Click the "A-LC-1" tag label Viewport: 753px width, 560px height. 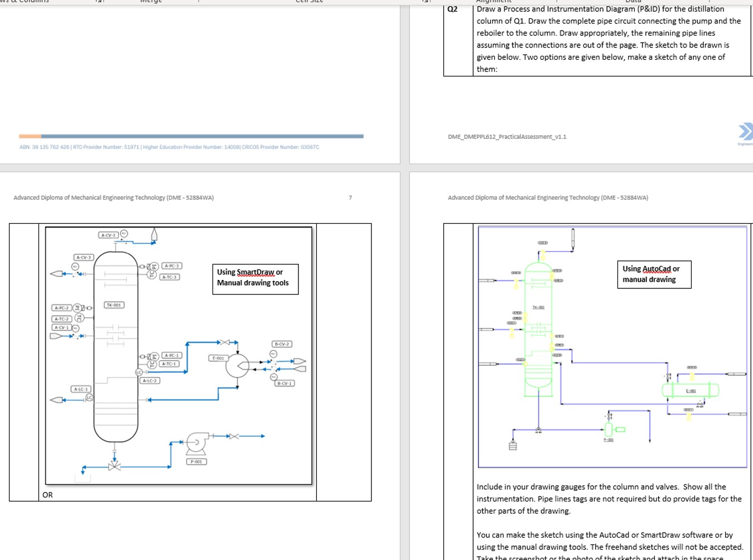(x=81, y=389)
